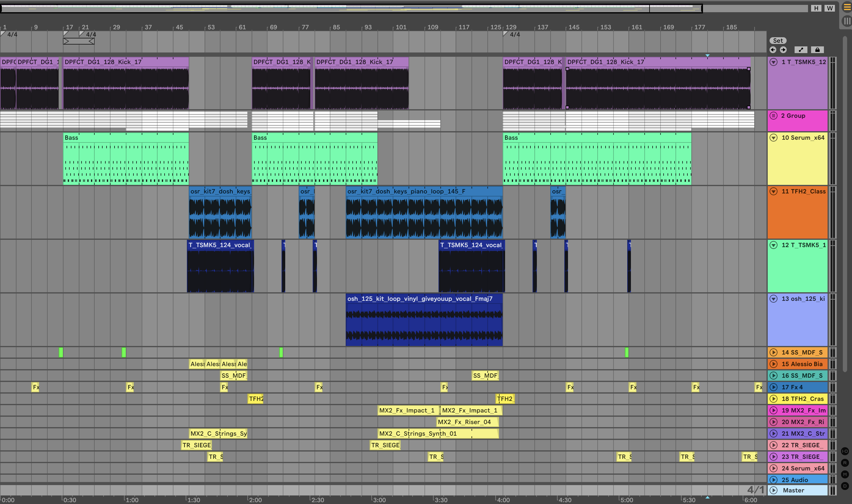Toggle the D track delay show/hide button

[845, 486]
